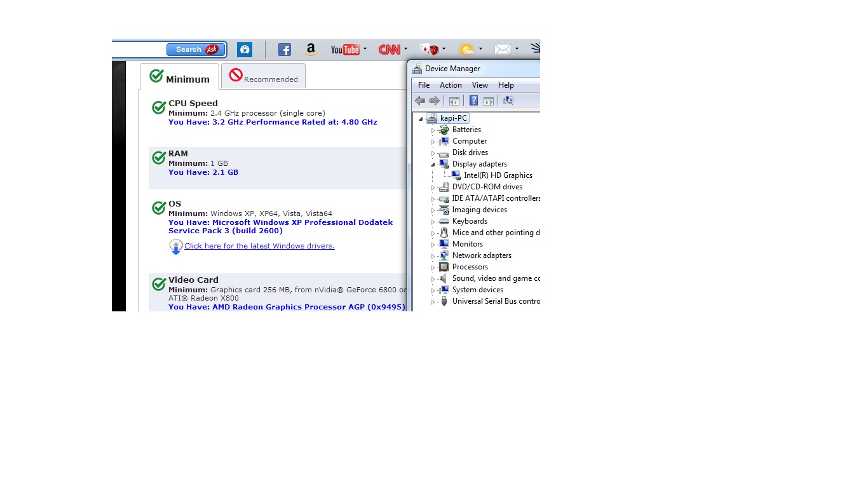The height and width of the screenshot is (488, 868).
Task: Click the download disc icon beside the drivers link
Action: (x=176, y=247)
